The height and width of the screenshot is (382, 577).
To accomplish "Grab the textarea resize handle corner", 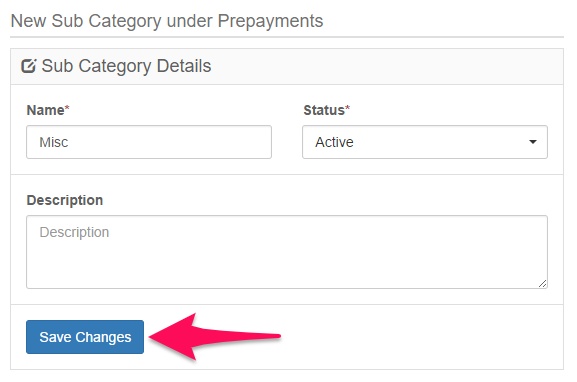I will tap(542, 283).
